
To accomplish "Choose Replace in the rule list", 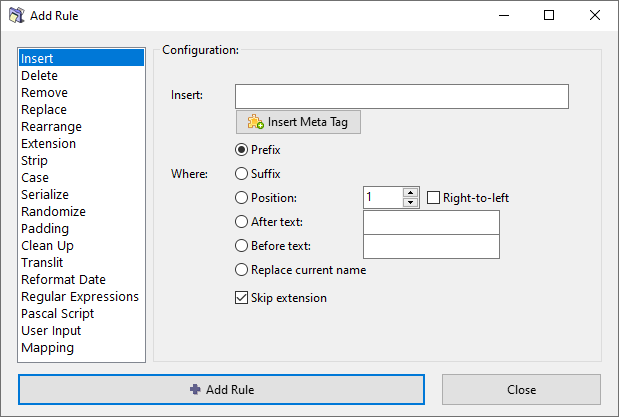I will [x=81, y=109].
